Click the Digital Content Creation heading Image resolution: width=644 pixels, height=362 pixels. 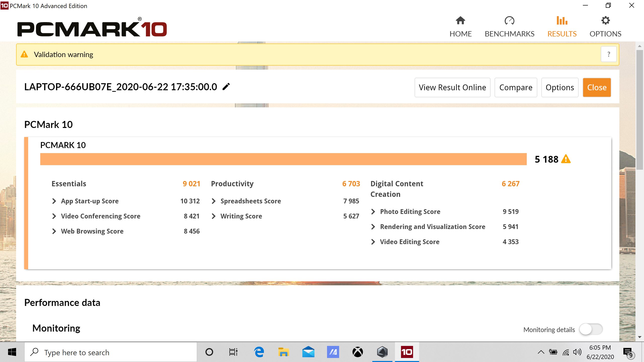(x=397, y=189)
